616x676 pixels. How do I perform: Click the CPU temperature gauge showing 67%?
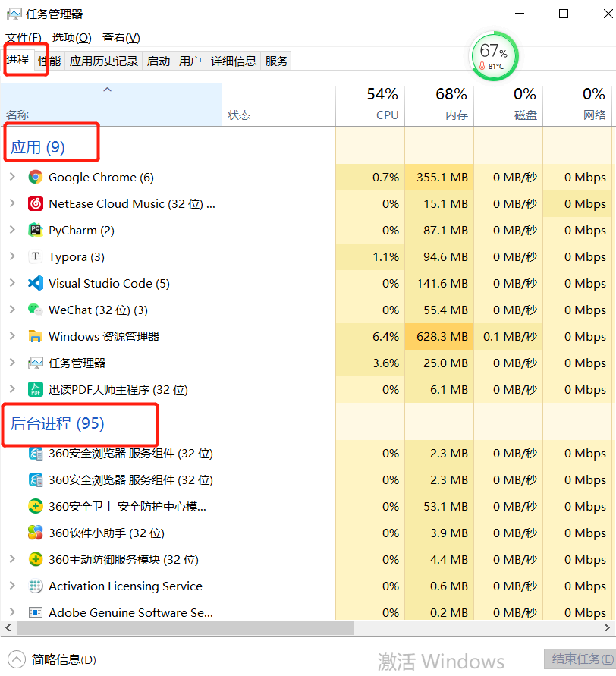click(x=494, y=55)
